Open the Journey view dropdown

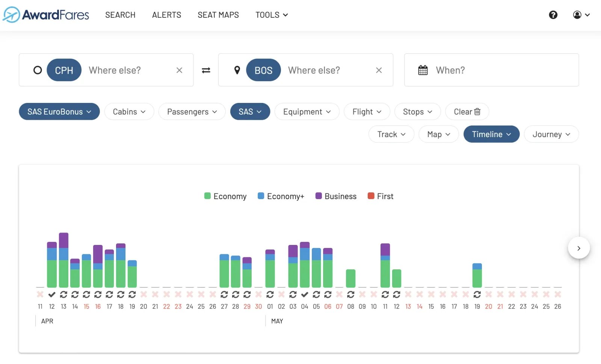pyautogui.click(x=551, y=134)
